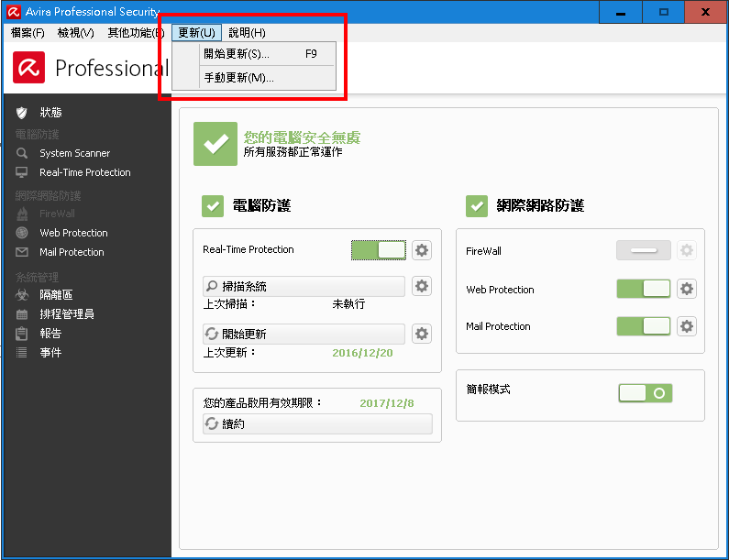729x560 pixels.
Task: Toggle the Real-Time Protection switch
Action: coord(379,250)
